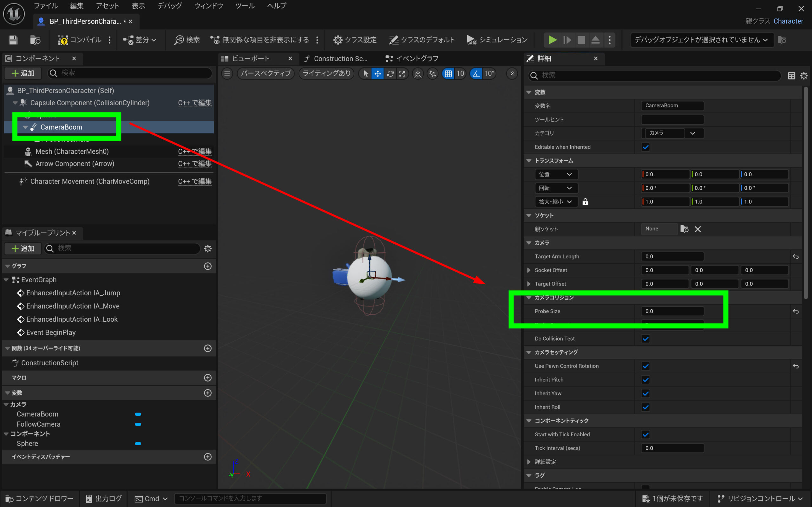This screenshot has height=507, width=812.
Task: Click the browse to asset icon in toolbar
Action: click(35, 40)
